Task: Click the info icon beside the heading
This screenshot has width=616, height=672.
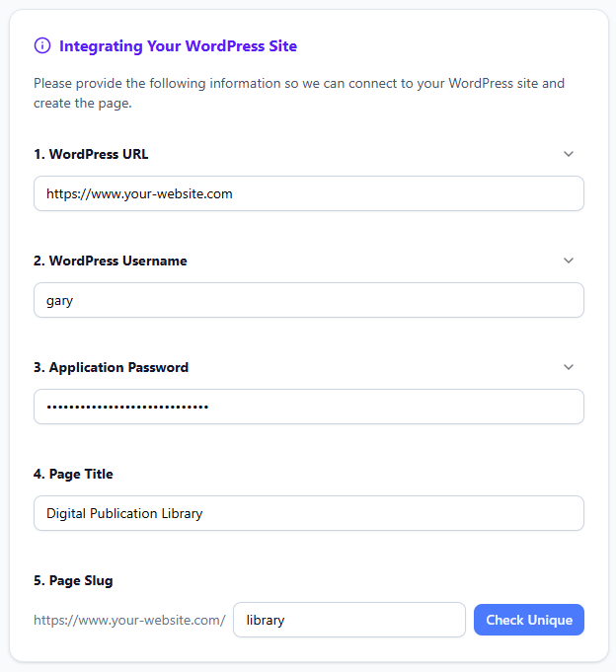Action: click(x=41, y=45)
